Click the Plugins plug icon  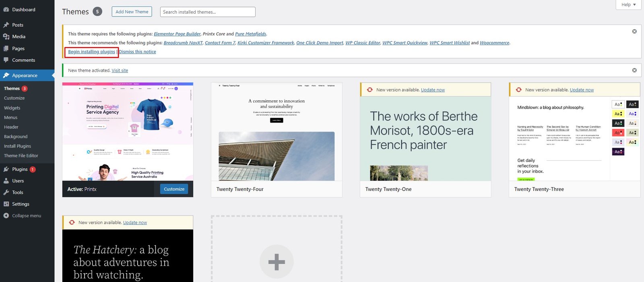tap(6, 169)
